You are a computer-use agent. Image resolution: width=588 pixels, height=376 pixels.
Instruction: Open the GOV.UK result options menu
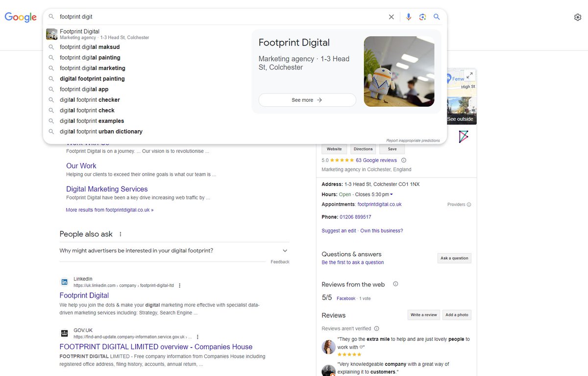[x=197, y=336]
